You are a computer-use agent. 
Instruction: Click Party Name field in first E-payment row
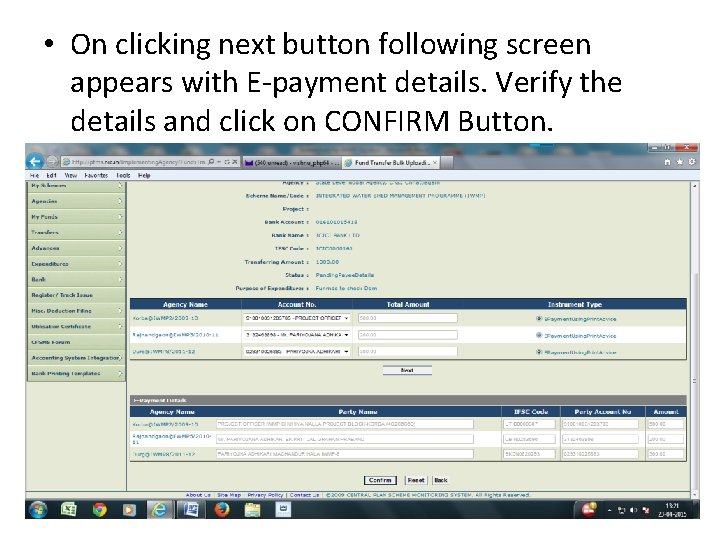point(344,424)
